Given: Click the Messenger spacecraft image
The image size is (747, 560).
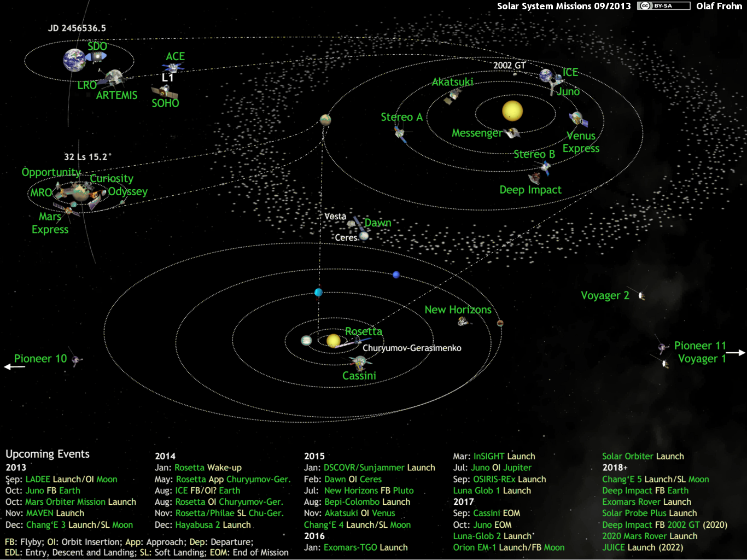Looking at the screenshot, I should click(512, 133).
